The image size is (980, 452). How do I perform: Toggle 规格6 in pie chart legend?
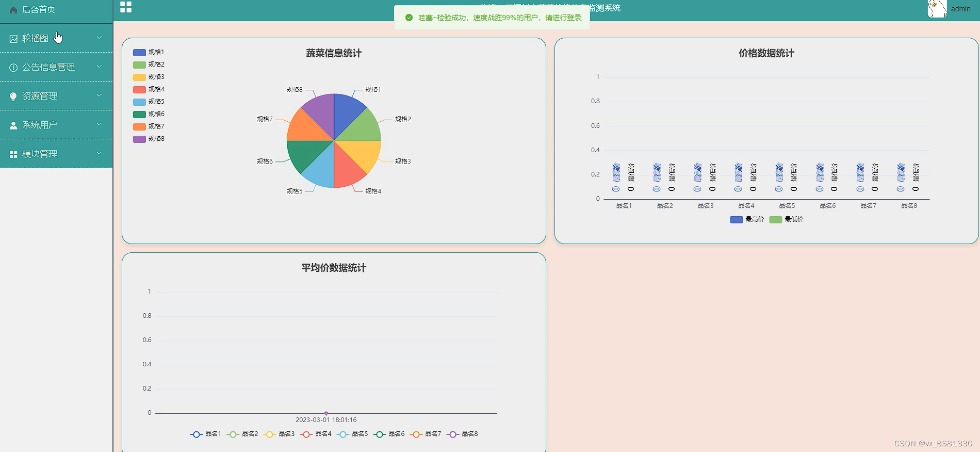point(149,114)
